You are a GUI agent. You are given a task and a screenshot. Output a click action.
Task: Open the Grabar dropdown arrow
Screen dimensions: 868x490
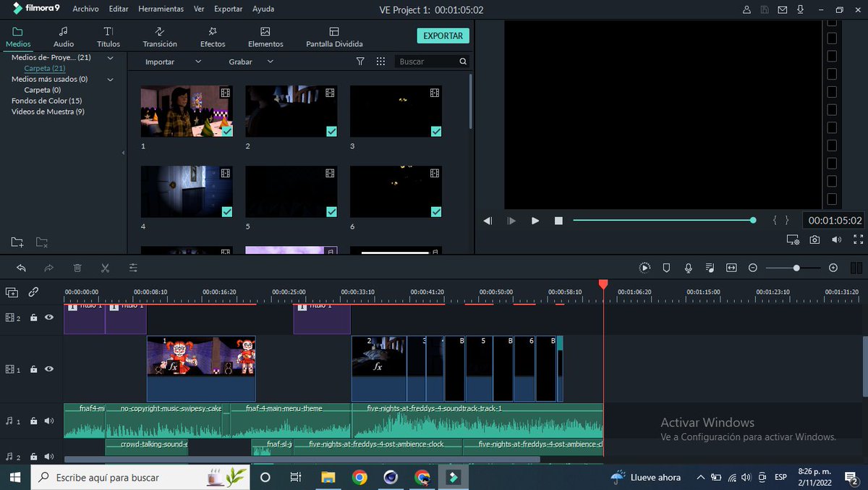point(270,62)
